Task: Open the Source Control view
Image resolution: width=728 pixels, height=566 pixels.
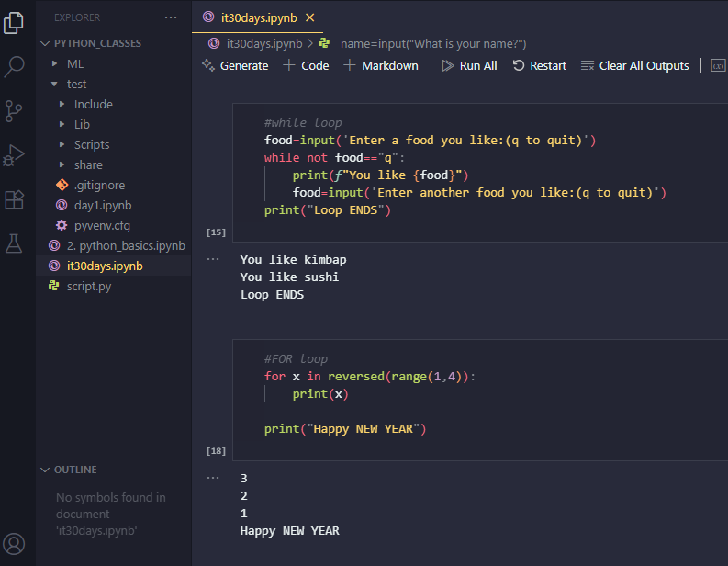Action: point(14,111)
